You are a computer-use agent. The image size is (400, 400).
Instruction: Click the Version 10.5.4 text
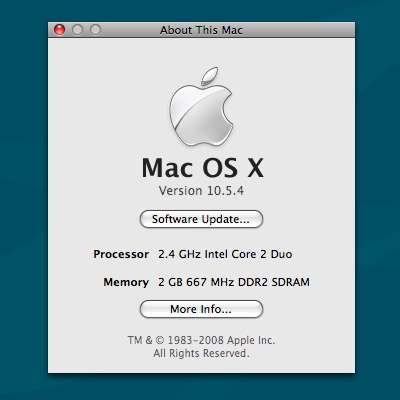[x=201, y=191]
